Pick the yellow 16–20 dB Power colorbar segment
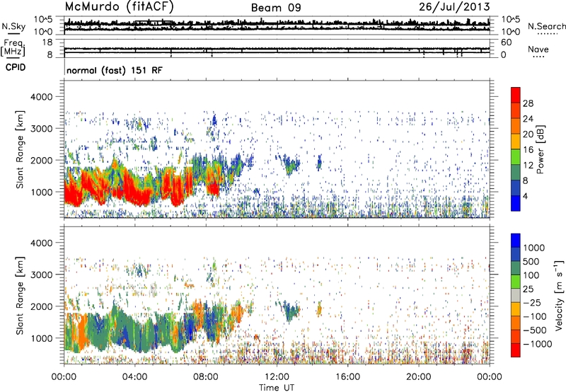The height and width of the screenshot is (392, 566). (x=516, y=142)
